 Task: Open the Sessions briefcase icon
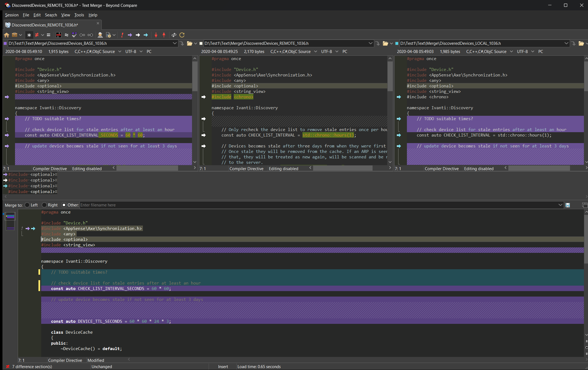(15, 35)
